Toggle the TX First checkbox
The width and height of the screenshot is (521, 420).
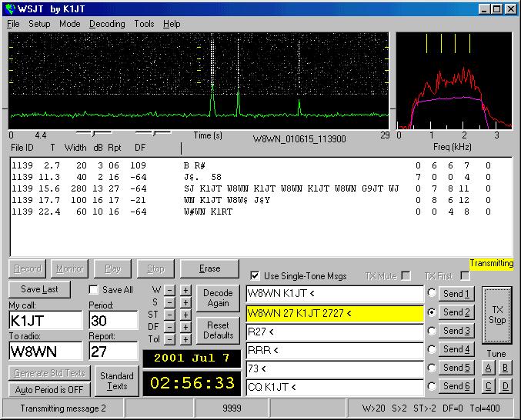coord(465,275)
